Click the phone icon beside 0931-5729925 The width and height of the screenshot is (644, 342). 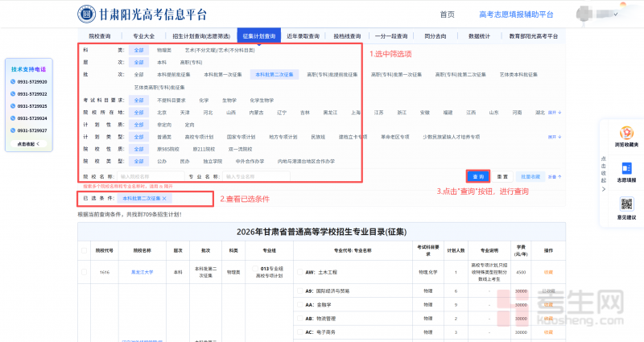pos(13,106)
